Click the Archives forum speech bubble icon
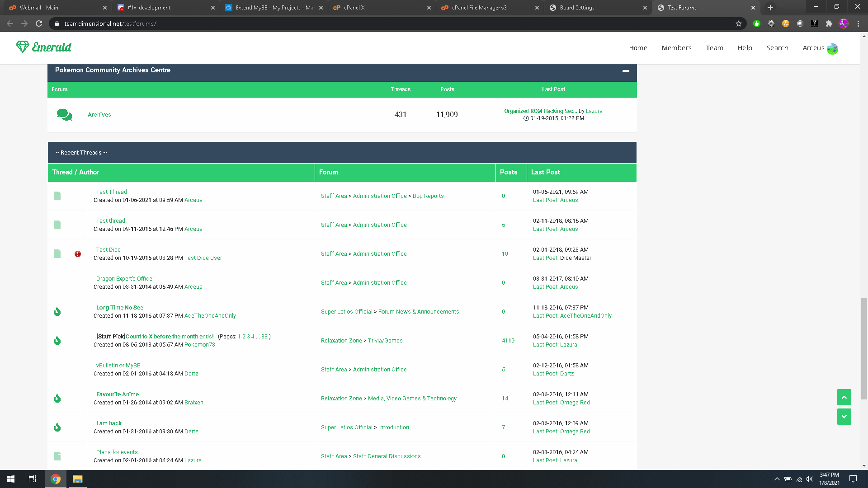Viewport: 868px width, 488px height. tap(64, 115)
